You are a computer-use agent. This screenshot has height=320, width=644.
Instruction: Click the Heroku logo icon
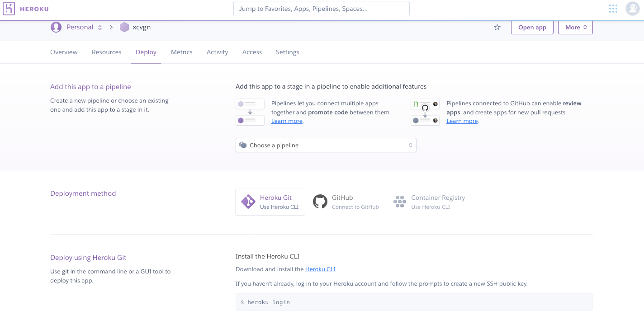coord(9,8)
